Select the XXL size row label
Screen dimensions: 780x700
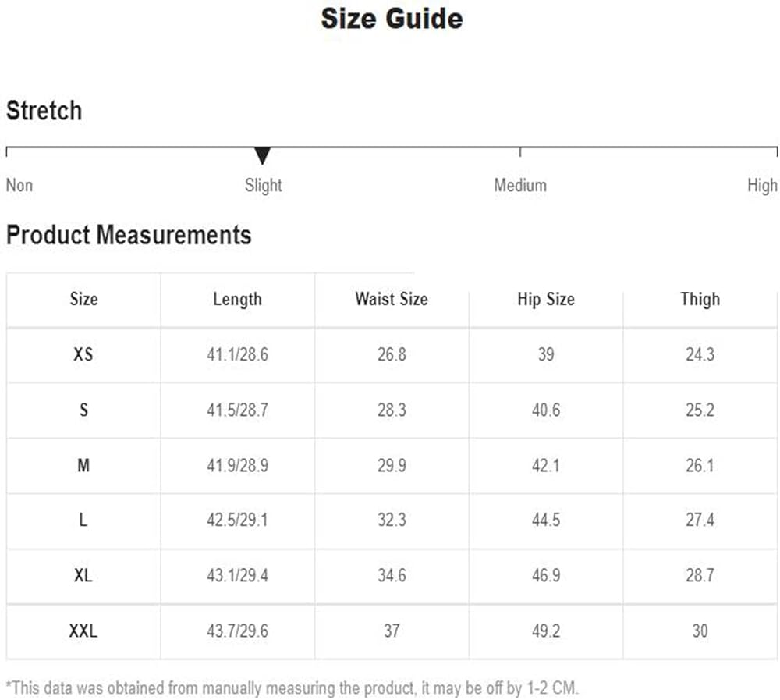click(83, 631)
